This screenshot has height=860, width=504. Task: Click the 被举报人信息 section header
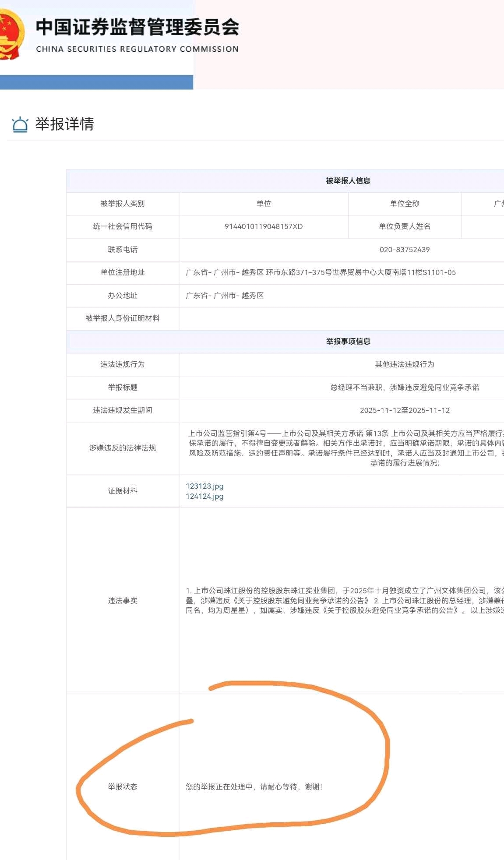[x=348, y=181]
